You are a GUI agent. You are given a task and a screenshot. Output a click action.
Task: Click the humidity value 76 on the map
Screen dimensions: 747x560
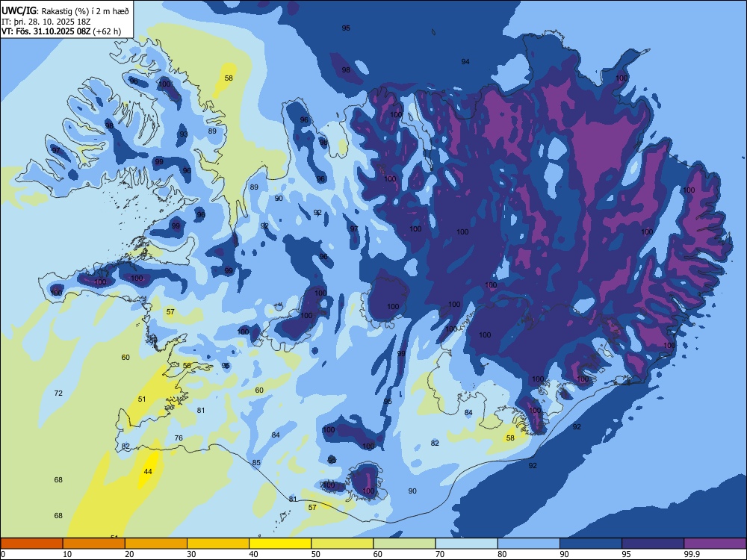[179, 438]
